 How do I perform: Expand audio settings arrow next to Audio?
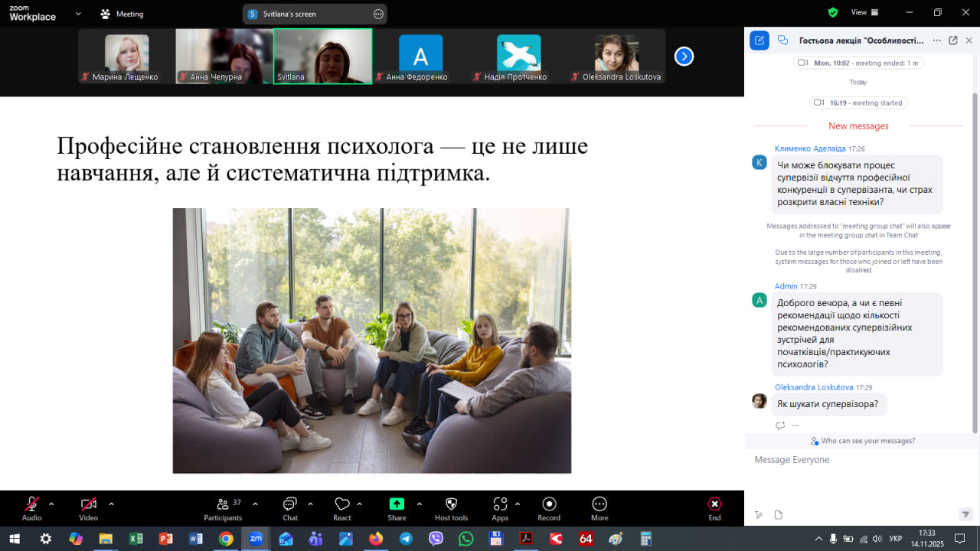51,504
